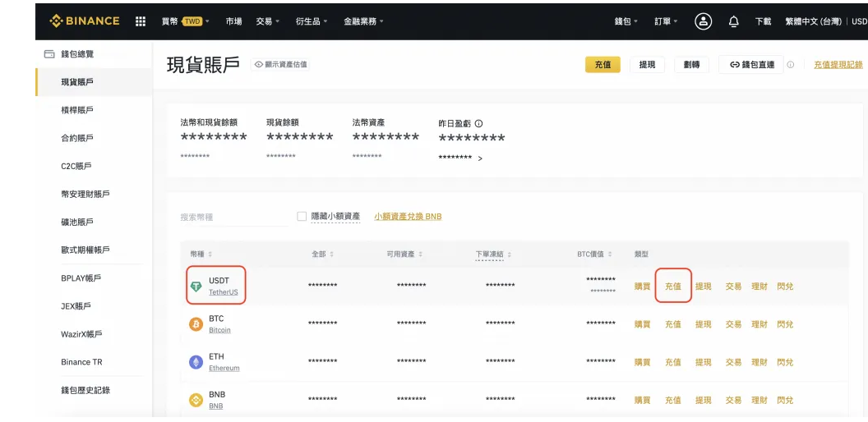Click 充值 in the ETH row
This screenshot has height=422, width=868.
[x=672, y=362]
